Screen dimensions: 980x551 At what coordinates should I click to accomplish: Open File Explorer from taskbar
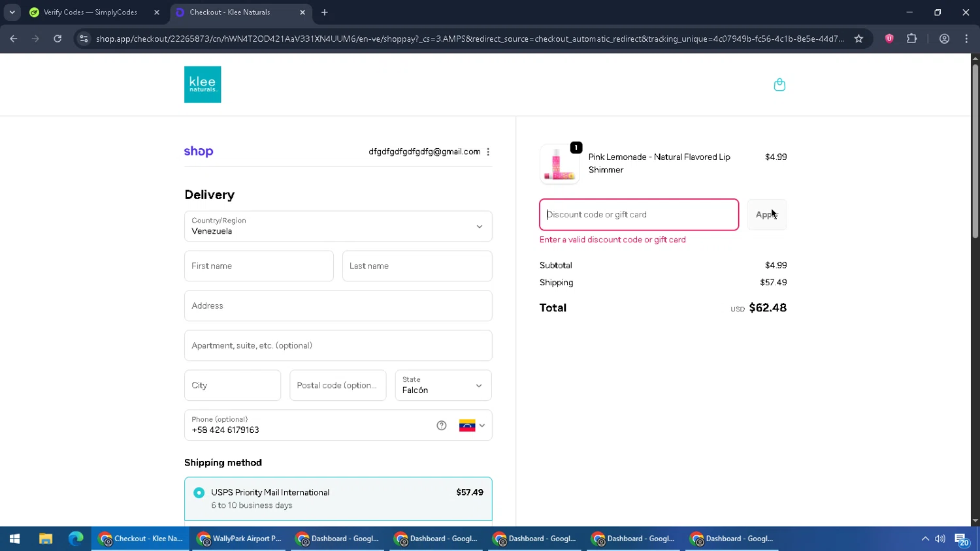point(45,539)
